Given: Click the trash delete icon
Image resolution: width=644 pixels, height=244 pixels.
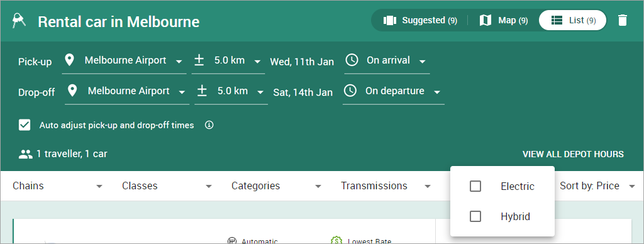Looking at the screenshot, I should (x=623, y=20).
